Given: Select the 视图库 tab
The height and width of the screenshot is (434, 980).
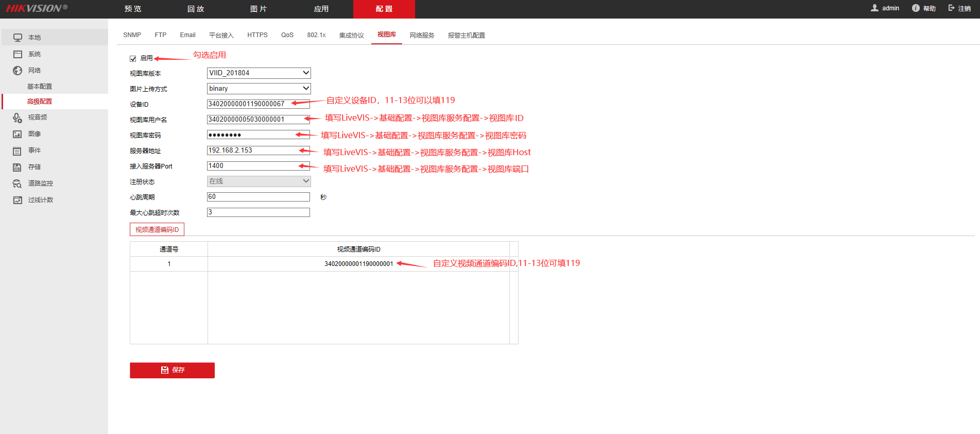Looking at the screenshot, I should click(387, 35).
